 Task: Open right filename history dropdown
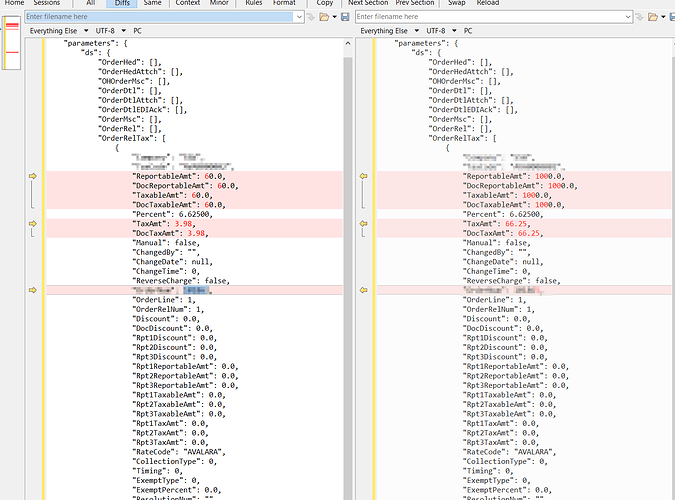tap(628, 17)
